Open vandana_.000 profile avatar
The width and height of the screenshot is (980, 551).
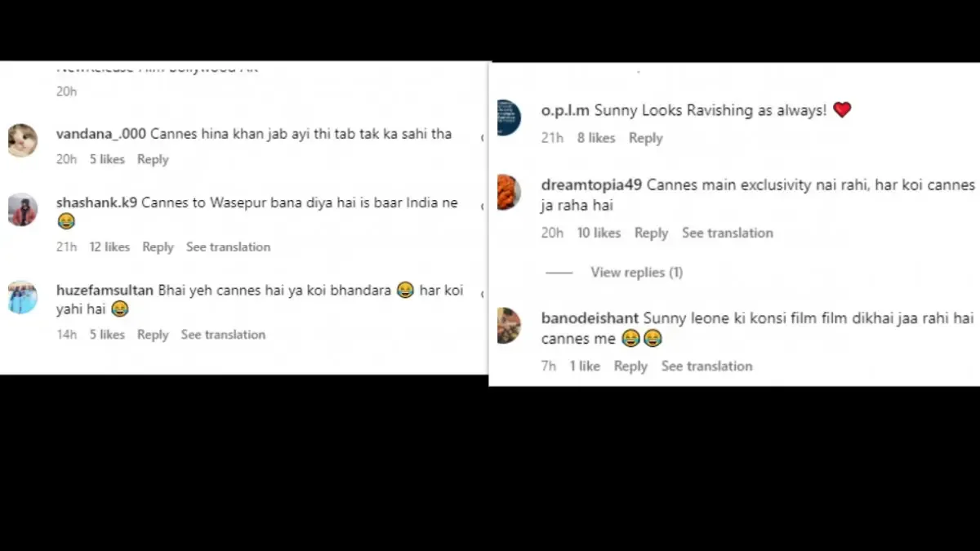pyautogui.click(x=23, y=140)
